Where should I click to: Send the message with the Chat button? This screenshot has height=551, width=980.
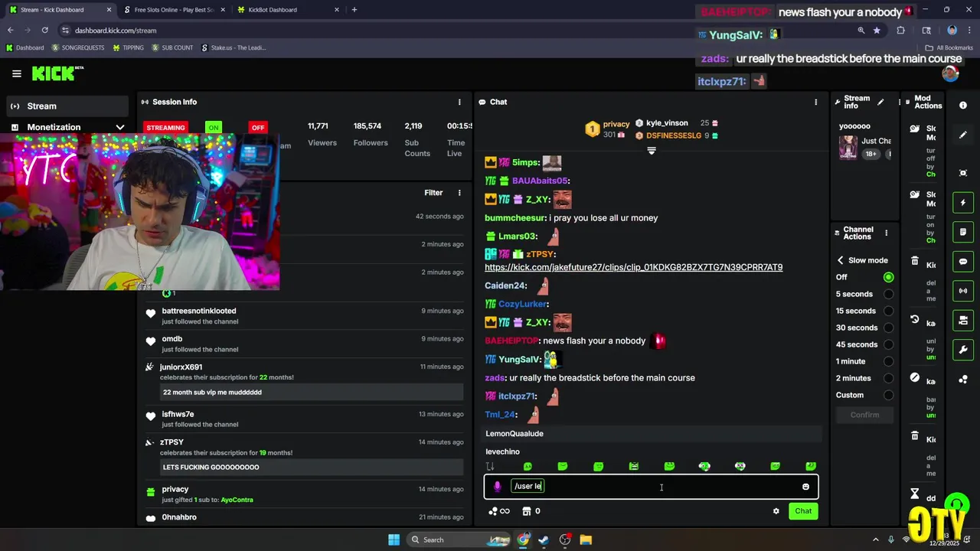point(803,511)
